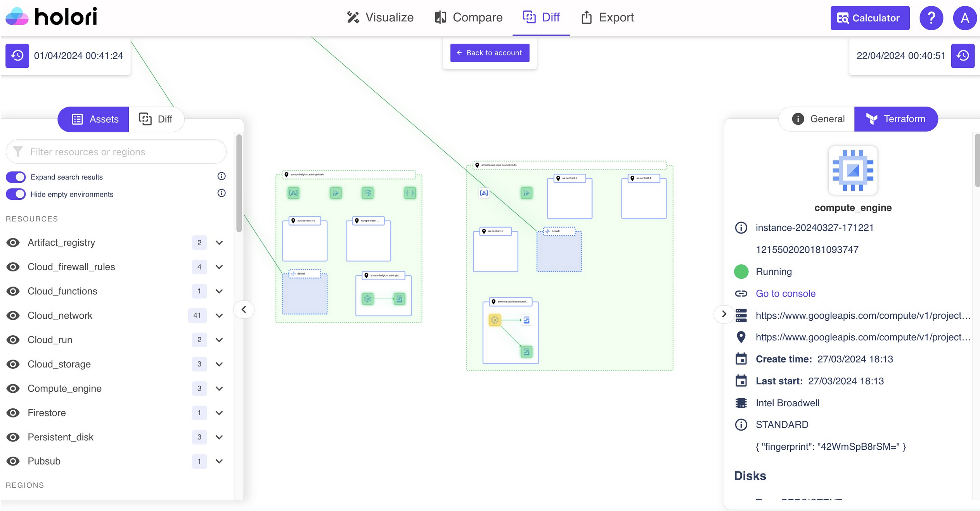The height and width of the screenshot is (511, 980).
Task: Click info icon beside Expand search results
Action: [x=221, y=176]
